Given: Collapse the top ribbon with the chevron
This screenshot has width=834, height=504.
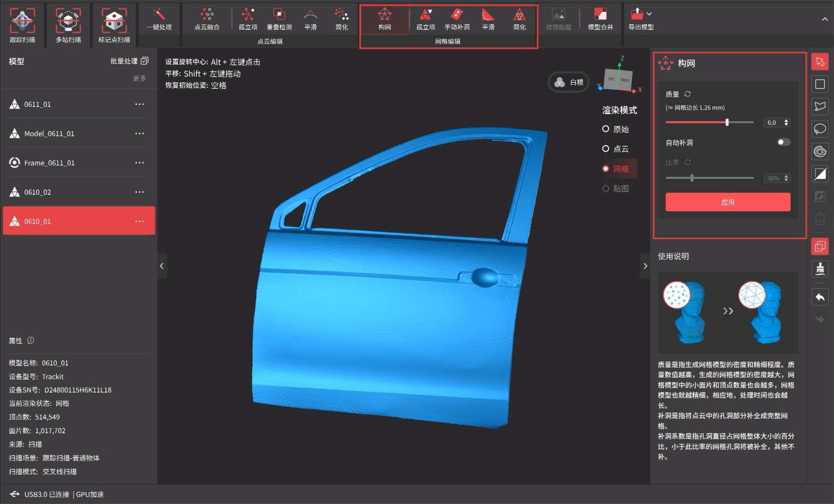Looking at the screenshot, I should click(x=824, y=19).
